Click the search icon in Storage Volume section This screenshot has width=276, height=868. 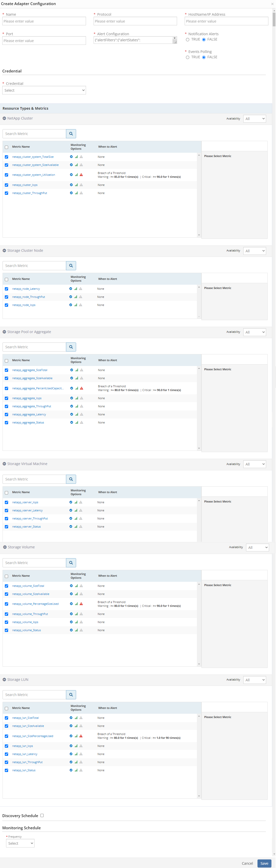pos(71,563)
